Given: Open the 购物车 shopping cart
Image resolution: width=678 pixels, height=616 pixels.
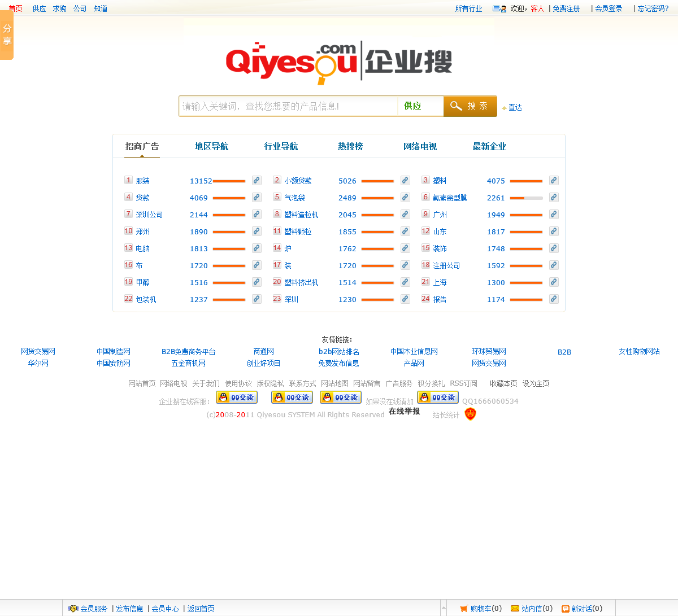Looking at the screenshot, I should tap(481, 609).
